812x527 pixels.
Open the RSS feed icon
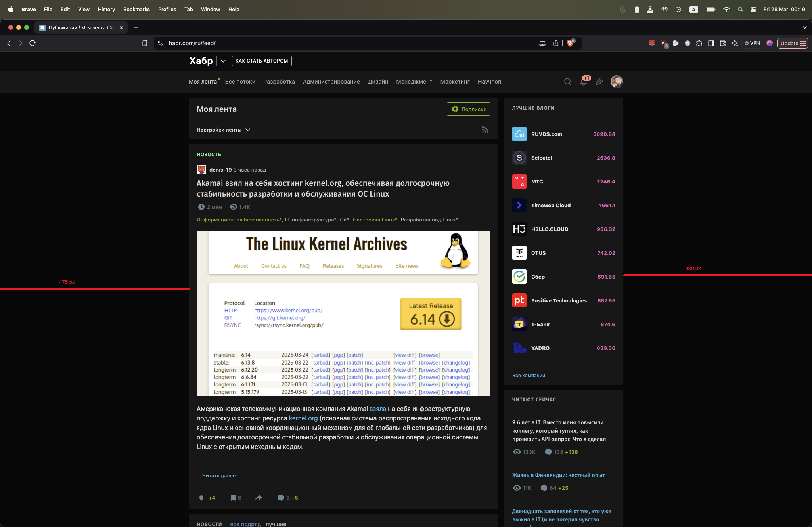[x=485, y=130]
